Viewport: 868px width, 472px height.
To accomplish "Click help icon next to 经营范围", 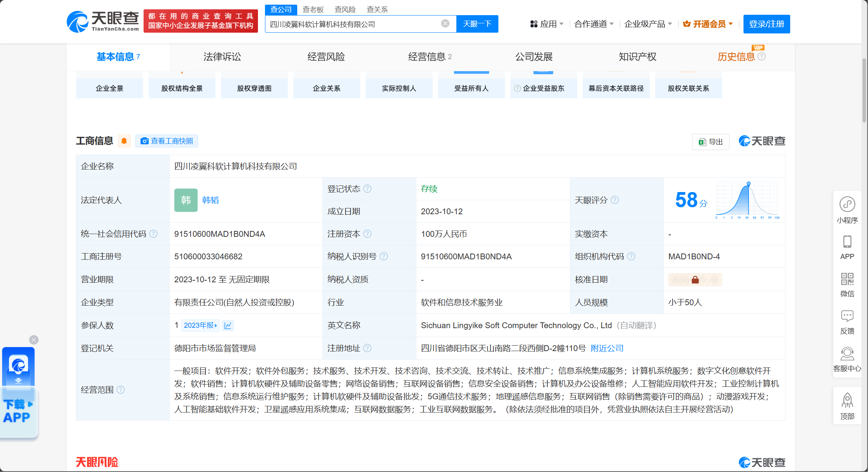I will coord(121,390).
